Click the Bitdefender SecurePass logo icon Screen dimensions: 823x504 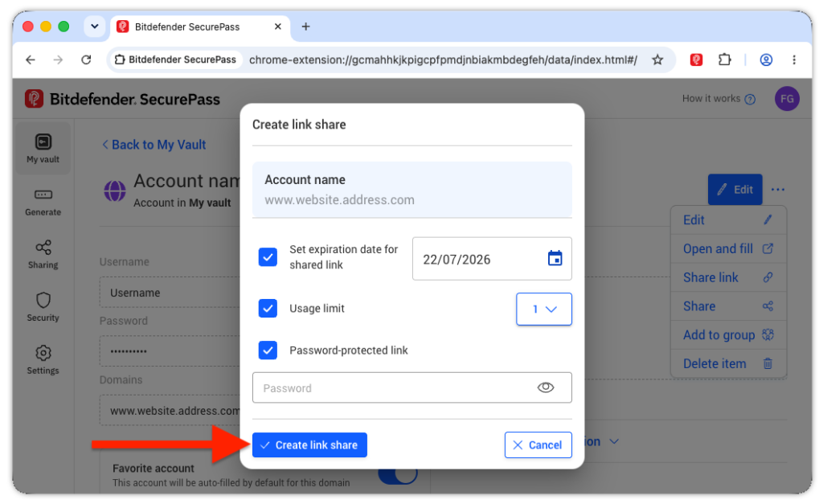pos(34,99)
